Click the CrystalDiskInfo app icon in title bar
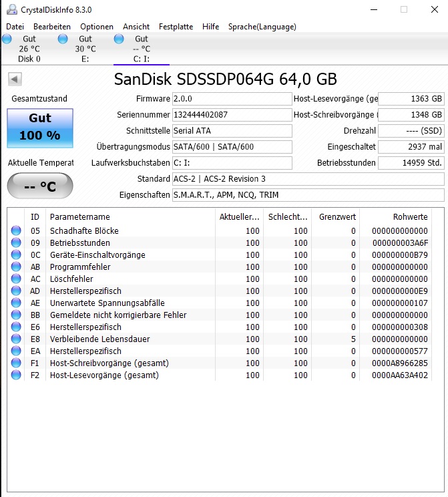 12,9
